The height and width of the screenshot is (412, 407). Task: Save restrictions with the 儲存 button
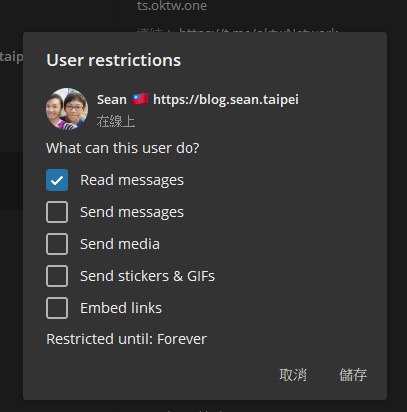click(353, 375)
